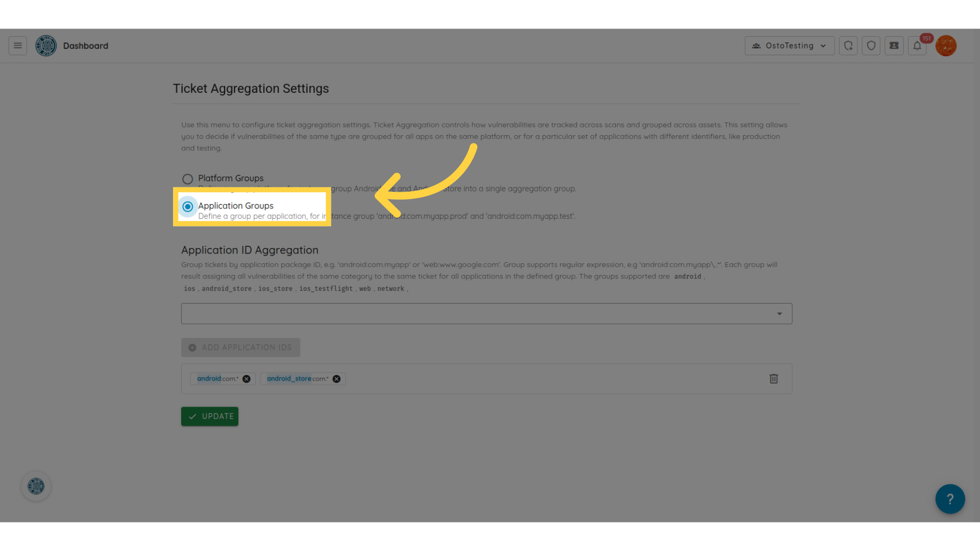The image size is (980, 551).
Task: Click the chat/messages icon in header
Action: (x=894, y=46)
